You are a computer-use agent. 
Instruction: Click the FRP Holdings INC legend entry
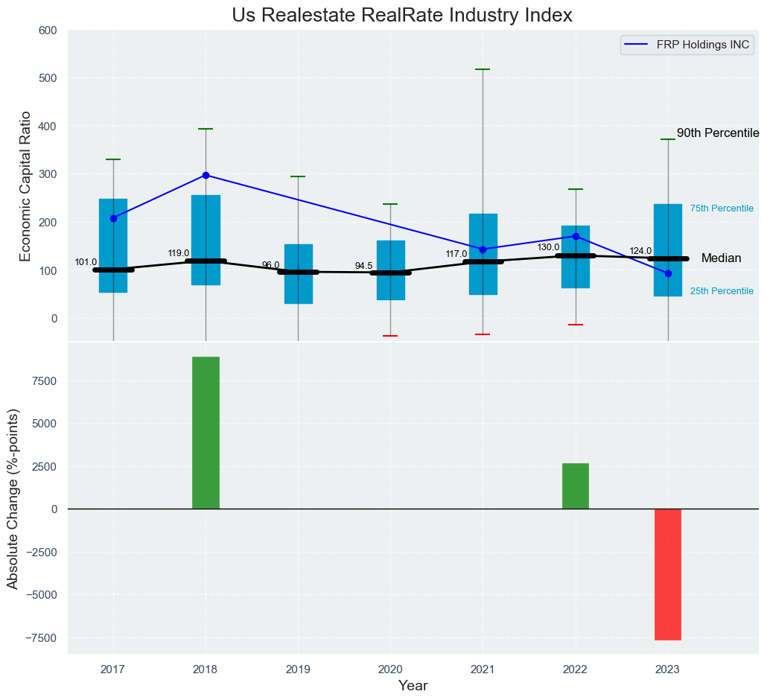[687, 45]
